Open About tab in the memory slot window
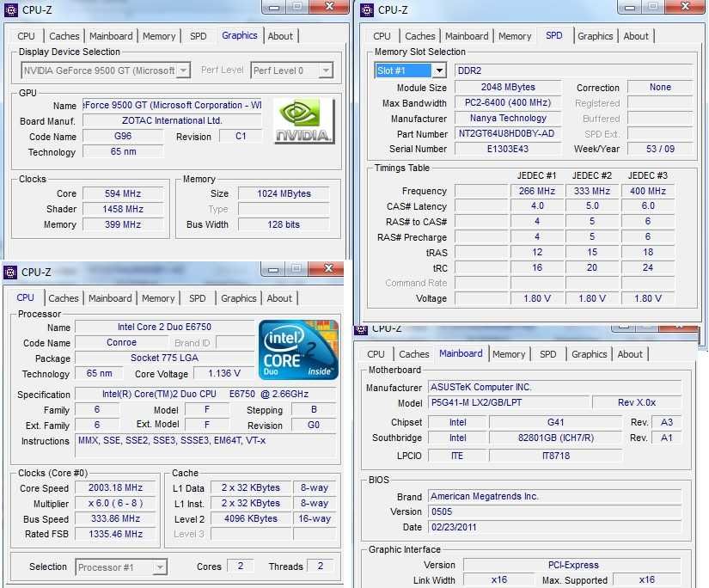 pos(636,36)
